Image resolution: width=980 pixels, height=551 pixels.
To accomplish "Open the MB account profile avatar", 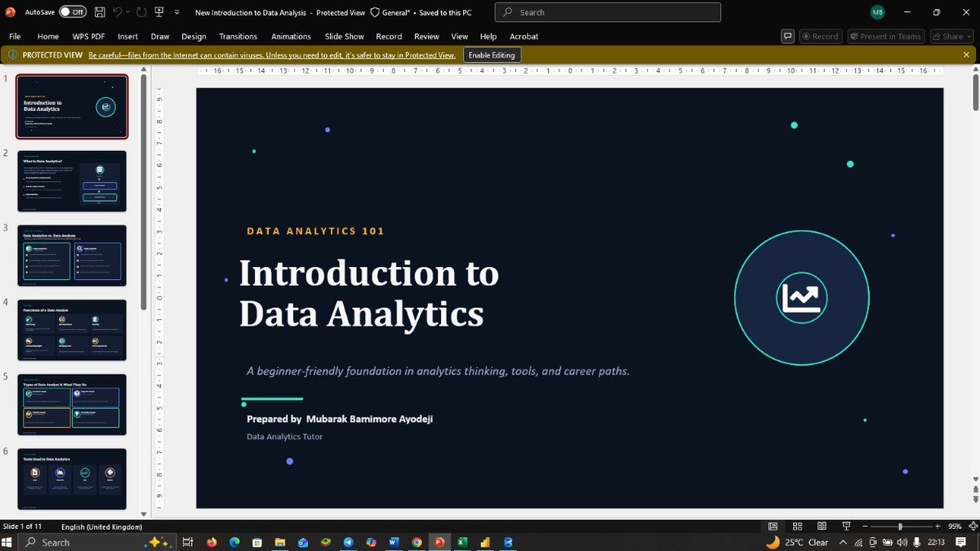I will coord(877,12).
